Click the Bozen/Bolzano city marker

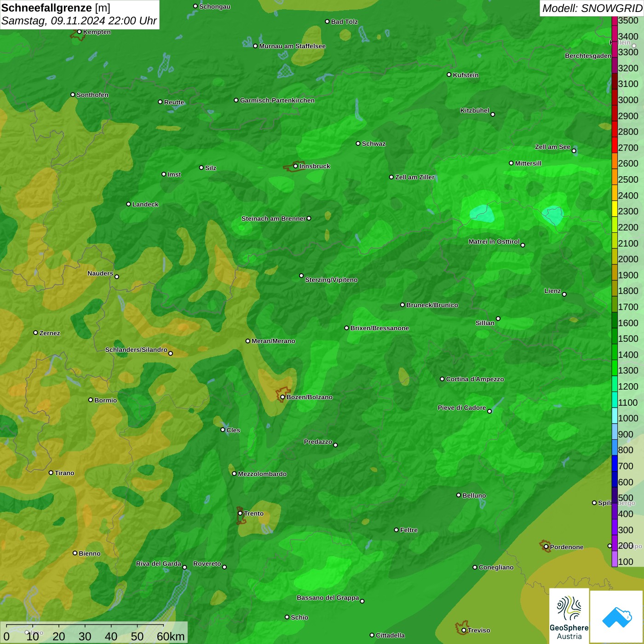[x=282, y=397]
